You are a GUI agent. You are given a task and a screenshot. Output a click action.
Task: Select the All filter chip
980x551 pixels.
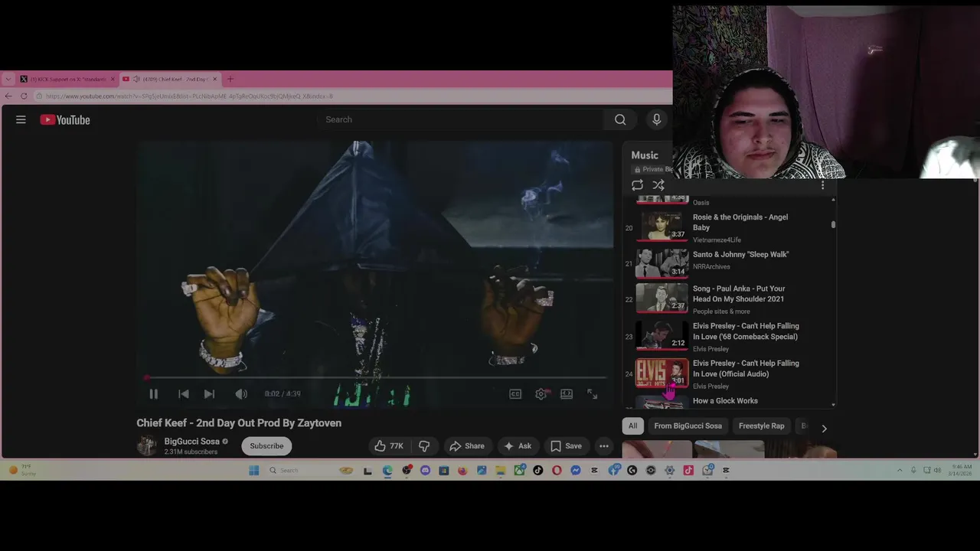click(632, 426)
